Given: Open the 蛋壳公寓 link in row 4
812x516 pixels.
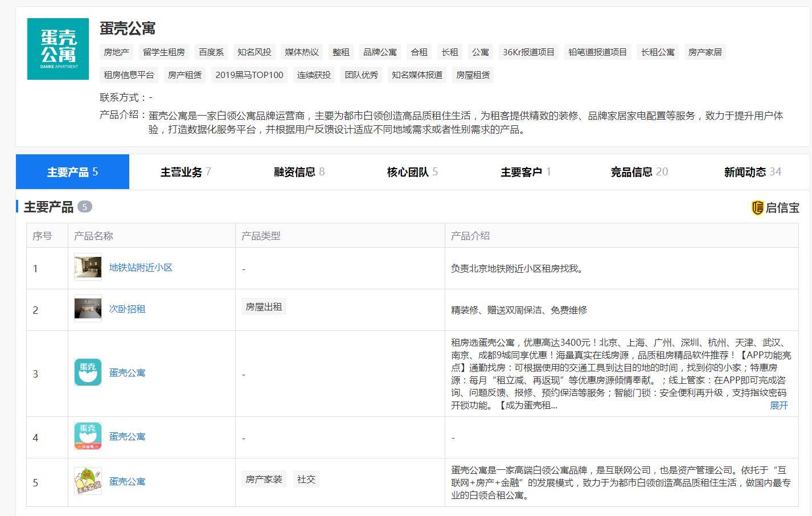Looking at the screenshot, I should [x=127, y=436].
